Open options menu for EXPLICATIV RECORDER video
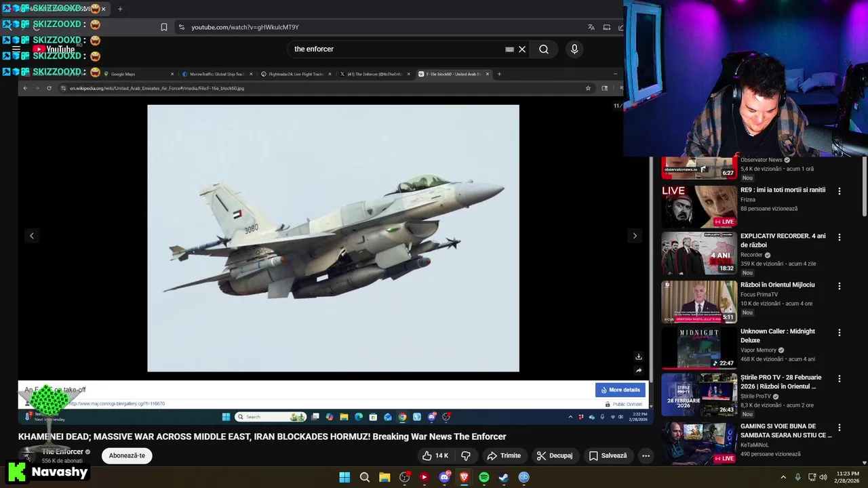Image resolution: width=868 pixels, height=488 pixels. click(x=839, y=237)
